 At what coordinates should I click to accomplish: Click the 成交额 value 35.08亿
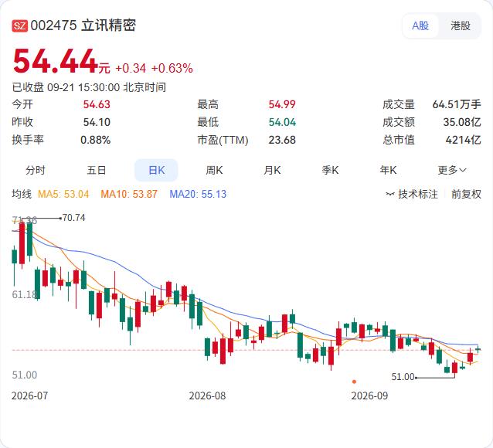(x=462, y=122)
